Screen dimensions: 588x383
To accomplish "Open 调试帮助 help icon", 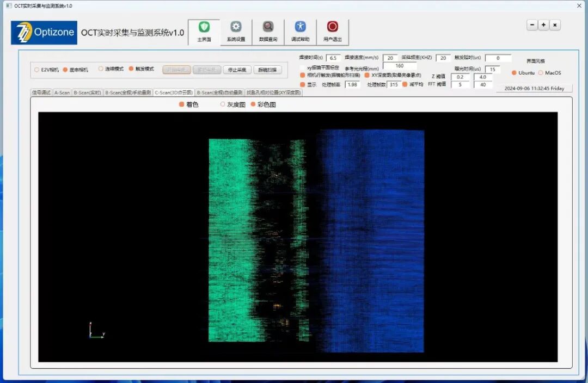I will tap(301, 28).
